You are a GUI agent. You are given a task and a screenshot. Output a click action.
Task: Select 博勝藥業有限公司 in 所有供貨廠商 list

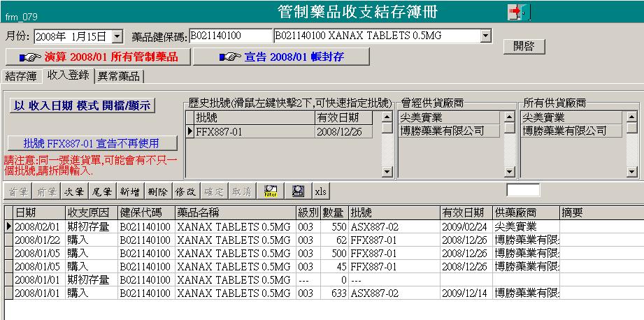tap(572, 131)
